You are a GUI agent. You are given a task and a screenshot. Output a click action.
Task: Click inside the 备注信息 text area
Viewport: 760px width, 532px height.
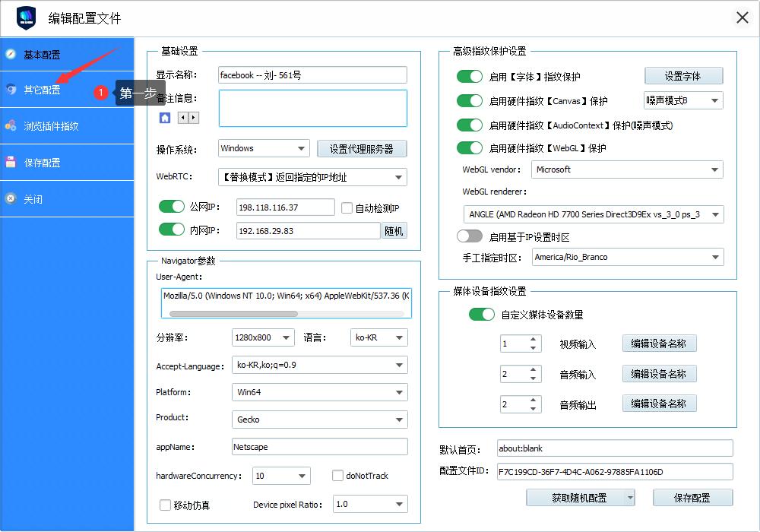point(312,108)
